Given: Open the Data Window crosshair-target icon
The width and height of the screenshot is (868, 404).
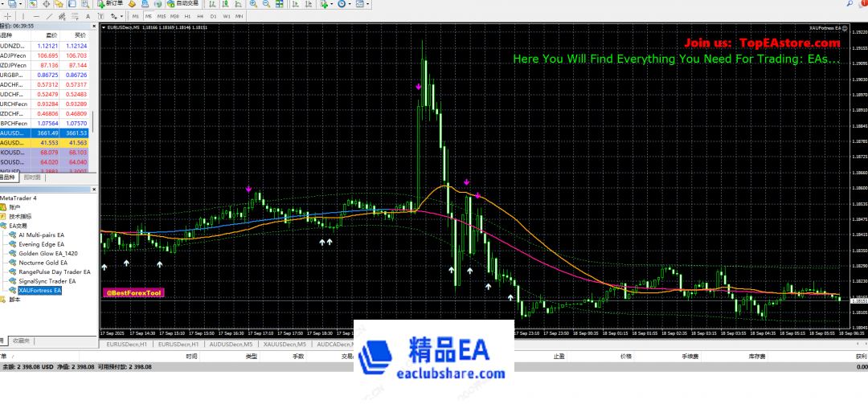Looking at the screenshot, I should click(x=46, y=4).
